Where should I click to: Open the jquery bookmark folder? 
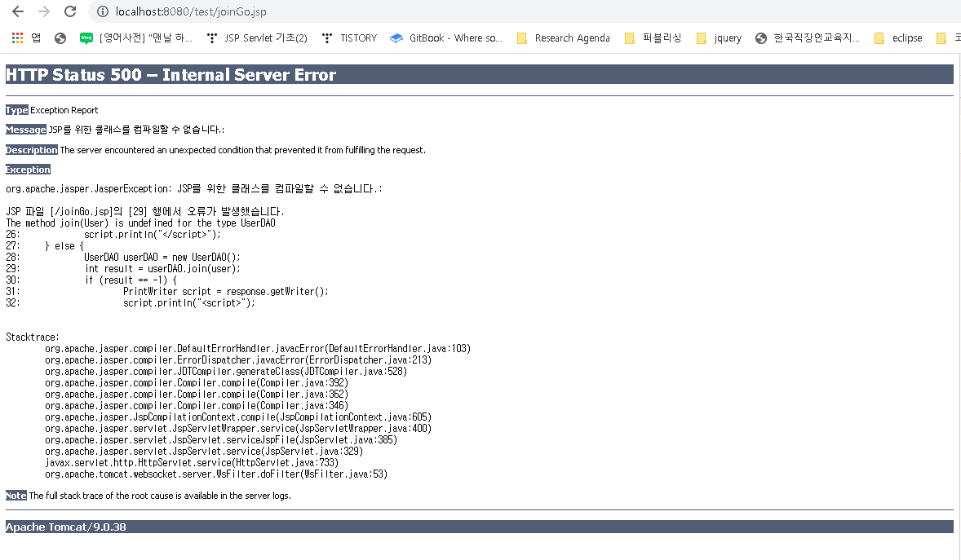point(718,38)
